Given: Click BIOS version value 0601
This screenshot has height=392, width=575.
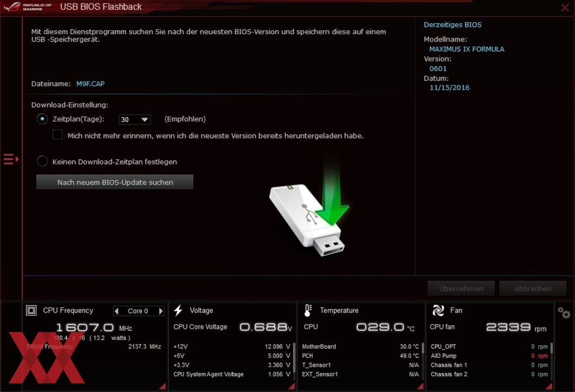Looking at the screenshot, I should 438,68.
